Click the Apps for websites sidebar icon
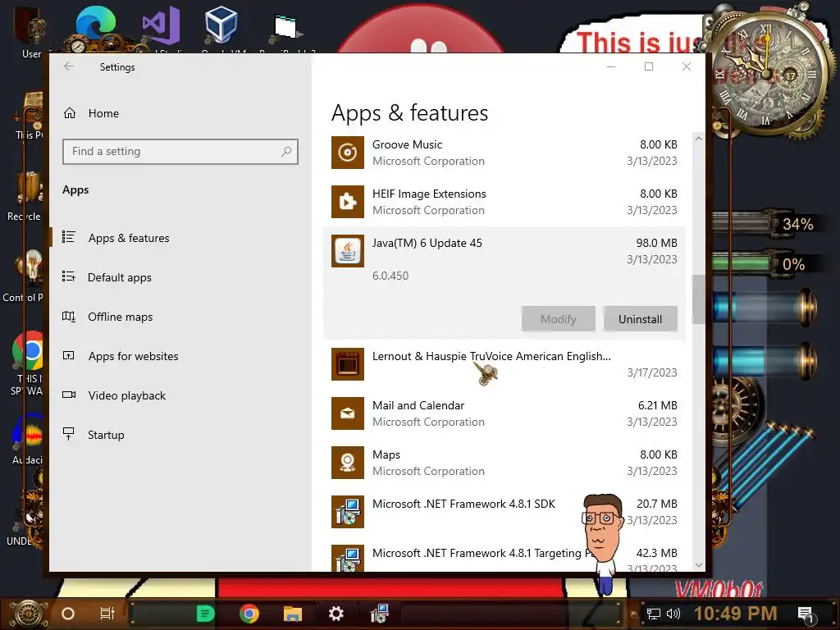This screenshot has height=630, width=840. point(69,355)
